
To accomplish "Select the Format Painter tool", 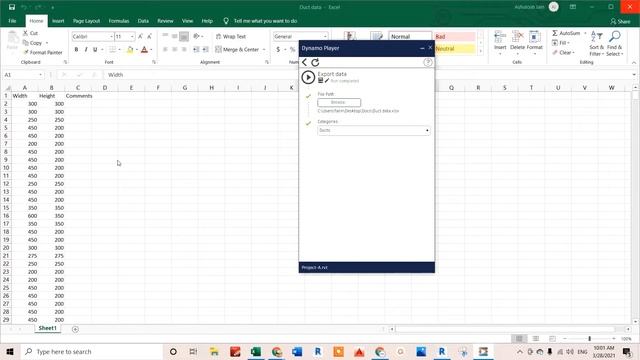I will [43, 52].
